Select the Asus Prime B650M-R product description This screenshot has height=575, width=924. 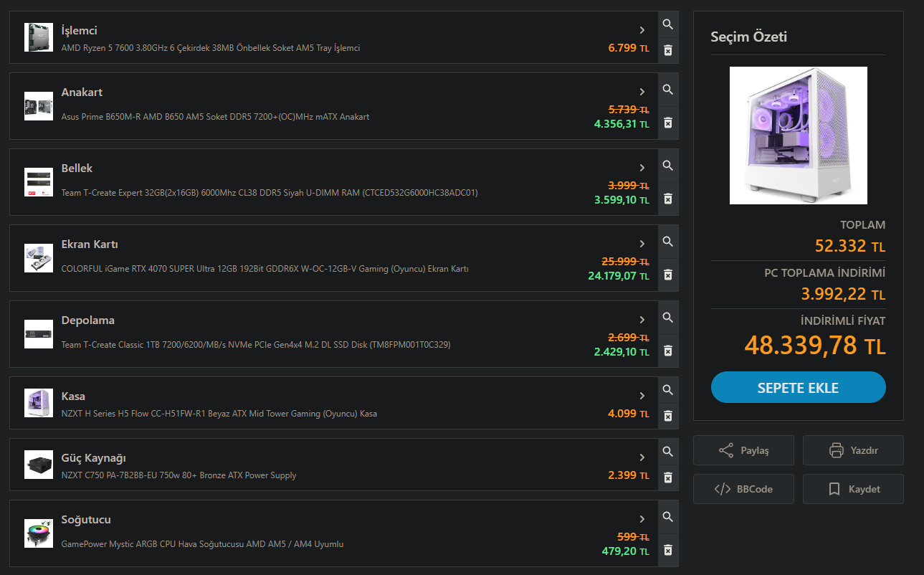[x=215, y=117]
